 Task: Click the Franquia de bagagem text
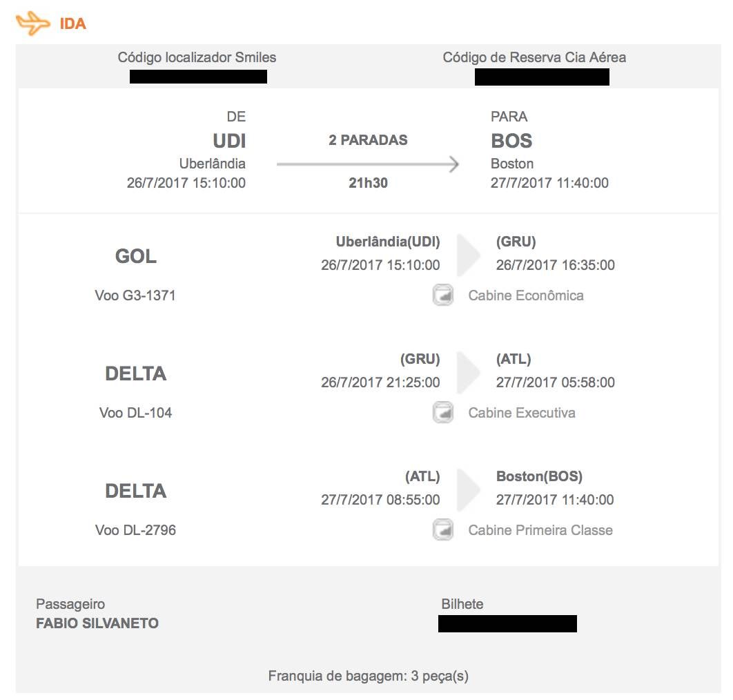[369, 676]
